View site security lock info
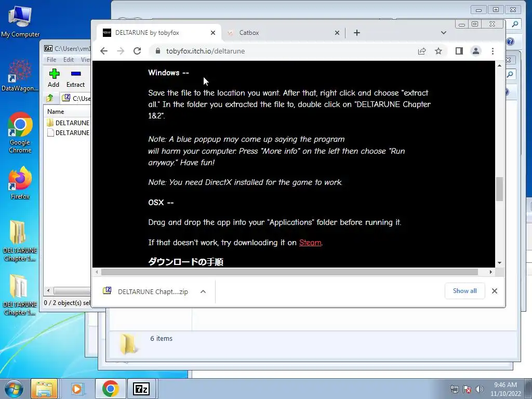 pos(158,51)
